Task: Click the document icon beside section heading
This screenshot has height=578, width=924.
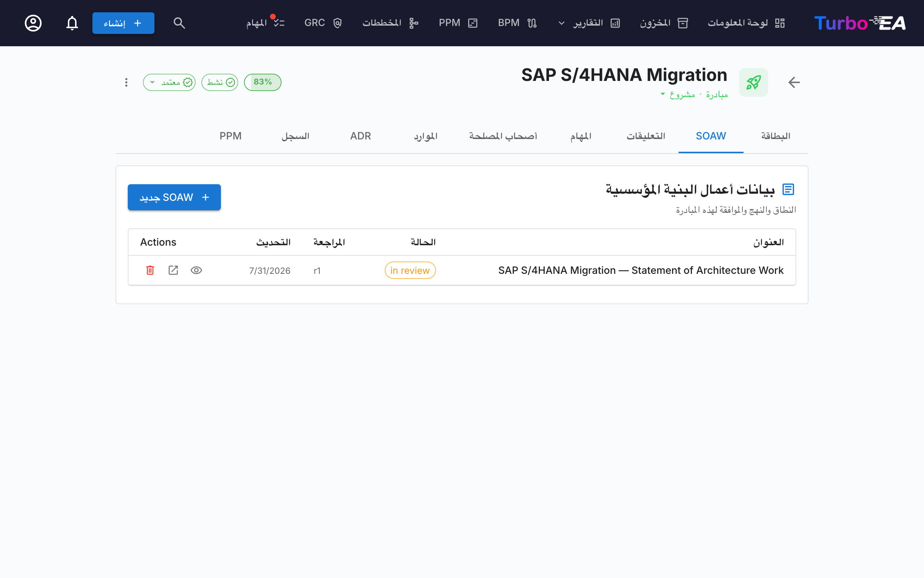Action: 788,189
